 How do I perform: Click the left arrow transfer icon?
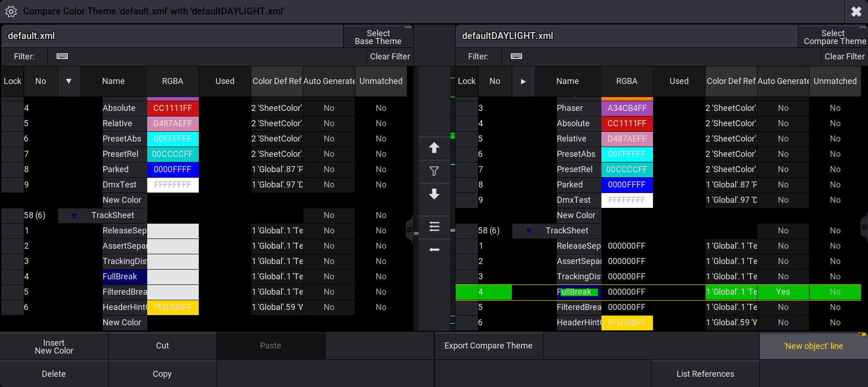tap(434, 250)
